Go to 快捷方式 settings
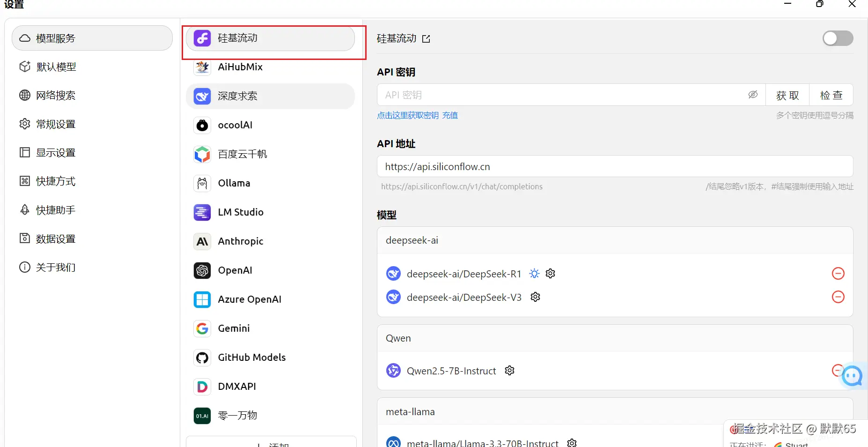This screenshot has height=447, width=868. [x=92, y=181]
